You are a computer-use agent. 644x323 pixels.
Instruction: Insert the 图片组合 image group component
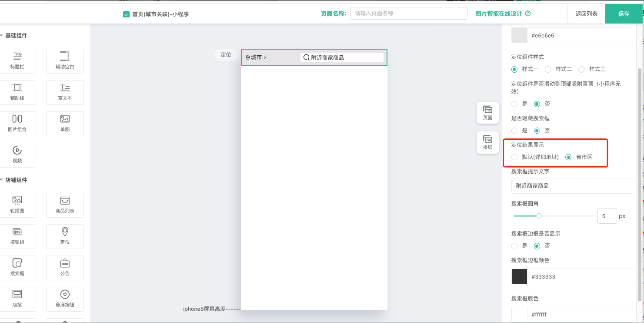point(17,124)
